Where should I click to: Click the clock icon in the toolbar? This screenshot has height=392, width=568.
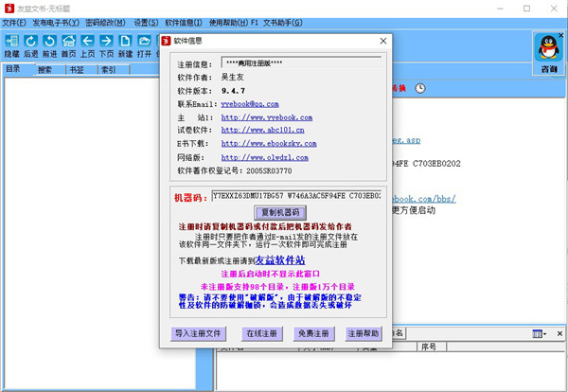[x=420, y=88]
